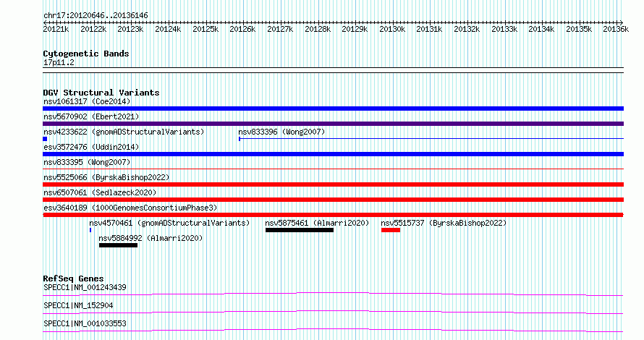
Task: Select the red nsv5525066 variant bar
Action: (333, 184)
